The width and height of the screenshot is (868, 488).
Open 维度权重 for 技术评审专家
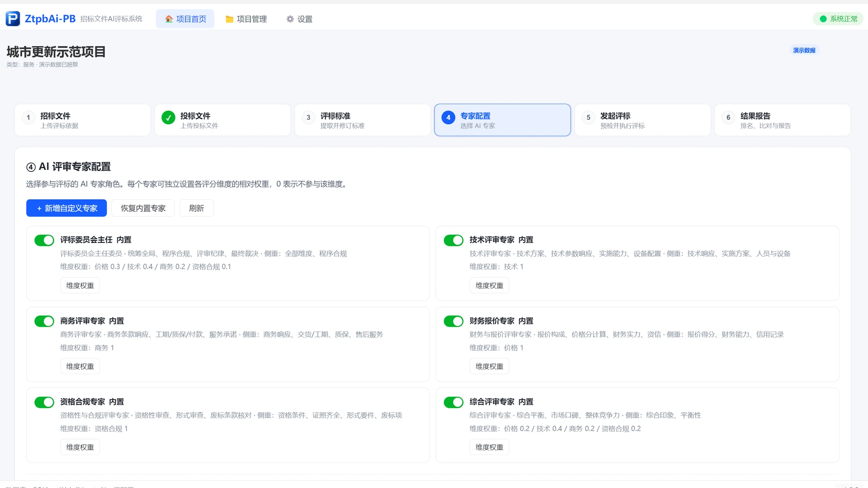tap(489, 286)
